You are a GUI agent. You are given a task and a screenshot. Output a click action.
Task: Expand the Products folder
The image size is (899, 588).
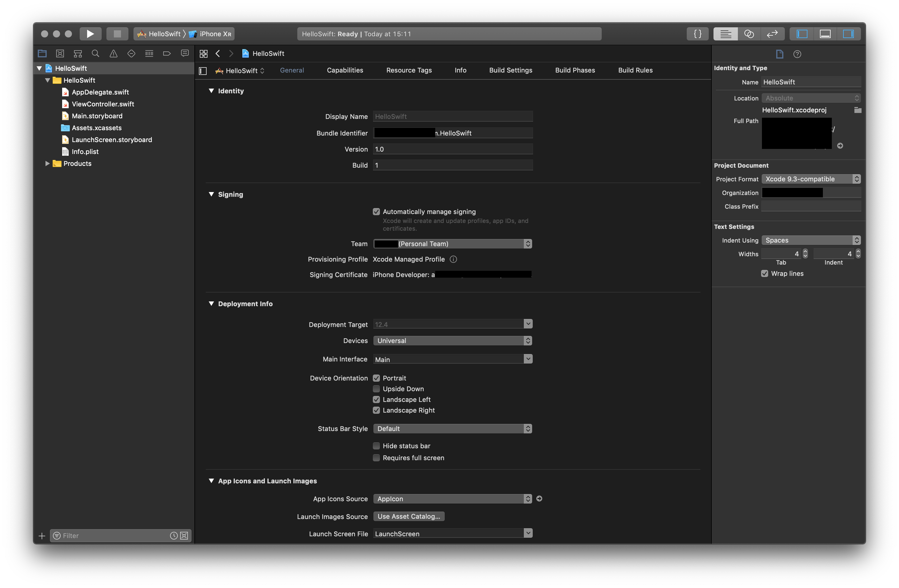pos(48,163)
